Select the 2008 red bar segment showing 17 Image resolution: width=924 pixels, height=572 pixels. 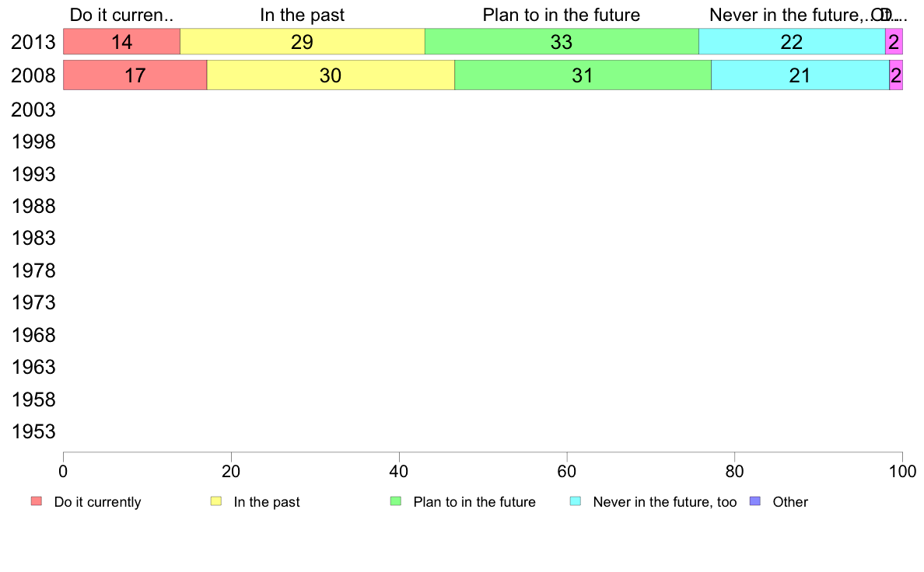135,75
